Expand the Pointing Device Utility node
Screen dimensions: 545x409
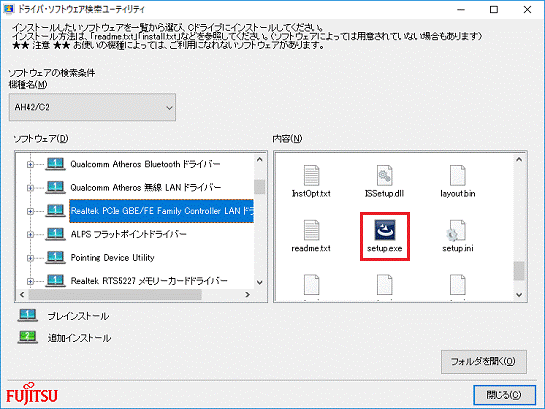coord(30,258)
